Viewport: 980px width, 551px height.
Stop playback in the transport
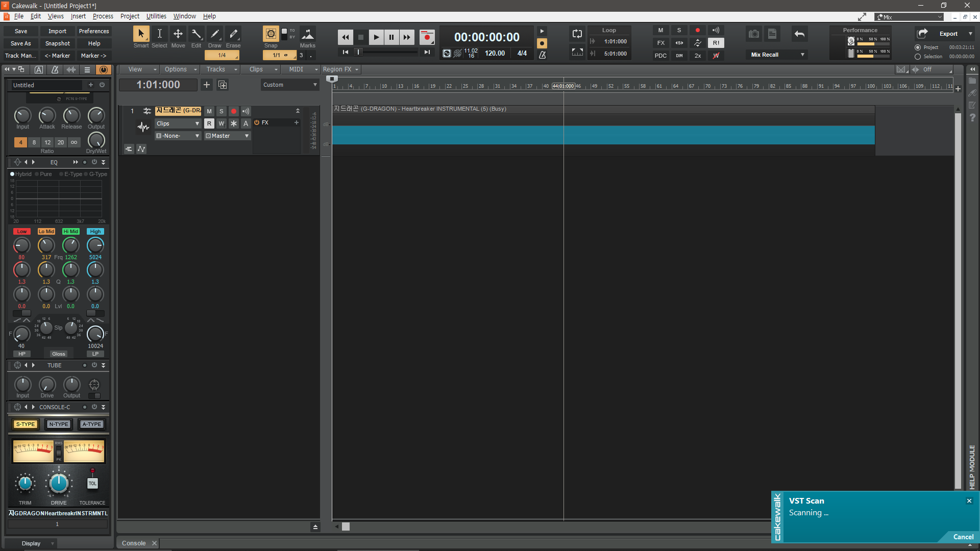[x=361, y=37]
